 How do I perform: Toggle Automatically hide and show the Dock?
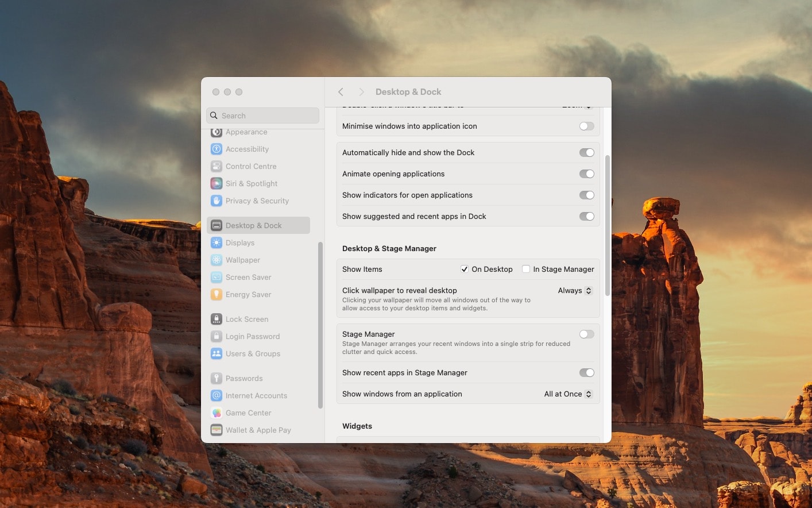click(586, 152)
